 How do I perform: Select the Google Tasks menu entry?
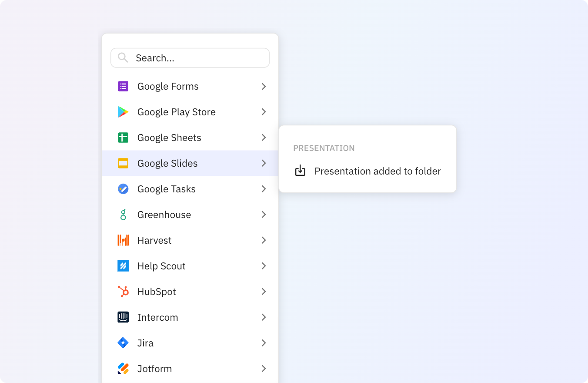click(x=190, y=189)
